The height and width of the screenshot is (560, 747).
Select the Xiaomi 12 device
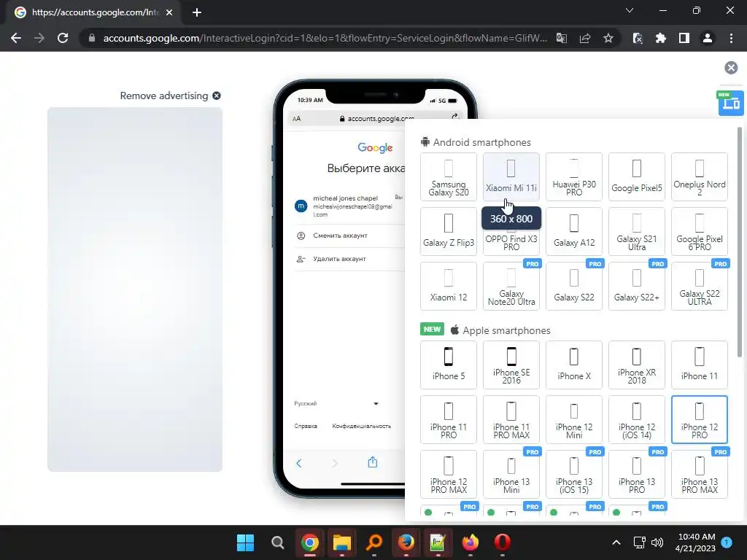point(449,286)
